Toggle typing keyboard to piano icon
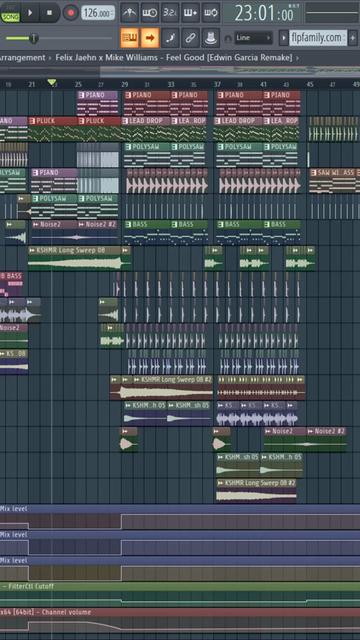The image size is (360, 640). 130,38
